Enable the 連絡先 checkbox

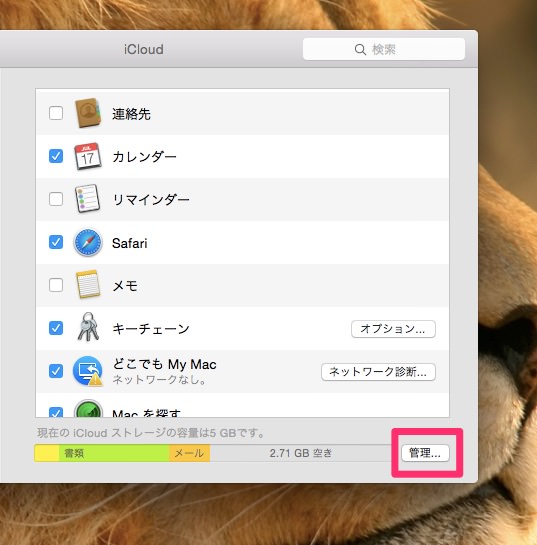[x=56, y=113]
